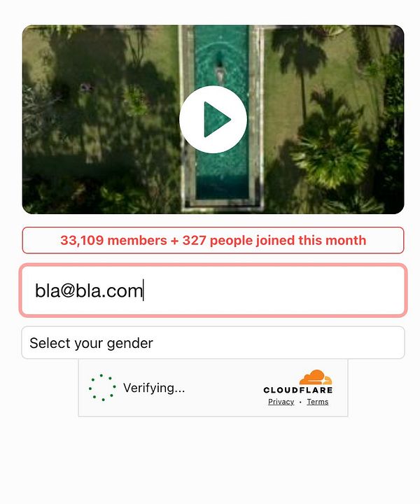Image resolution: width=420 pixels, height=504 pixels.
Task: Open the Cloudflare Terms link
Action: pos(318,402)
